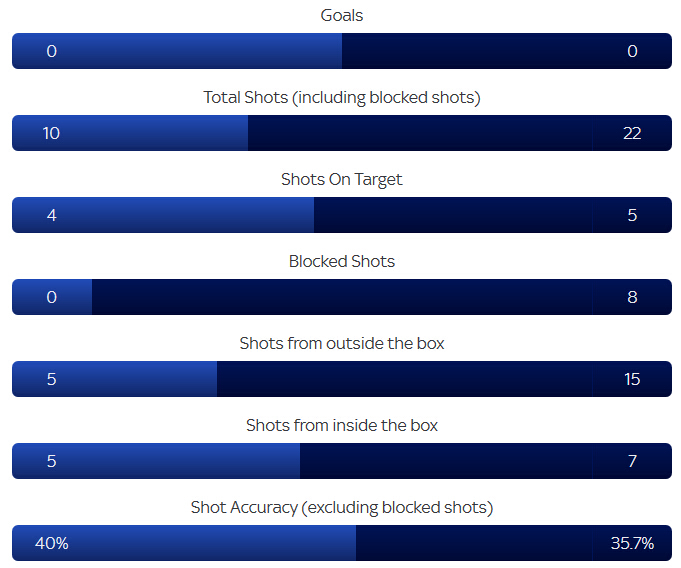Click the 22 total shots value
Image resolution: width=681 pixels, height=568 pixels.
(632, 133)
